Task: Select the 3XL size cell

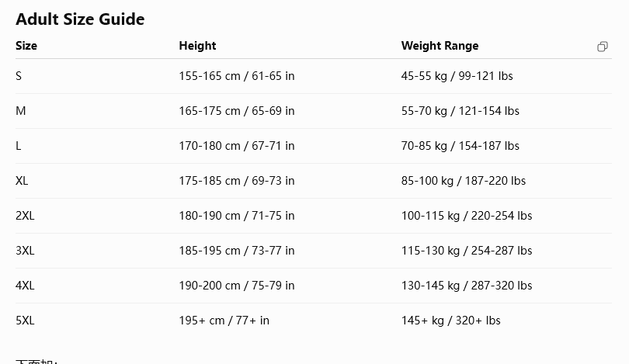Action: click(25, 251)
